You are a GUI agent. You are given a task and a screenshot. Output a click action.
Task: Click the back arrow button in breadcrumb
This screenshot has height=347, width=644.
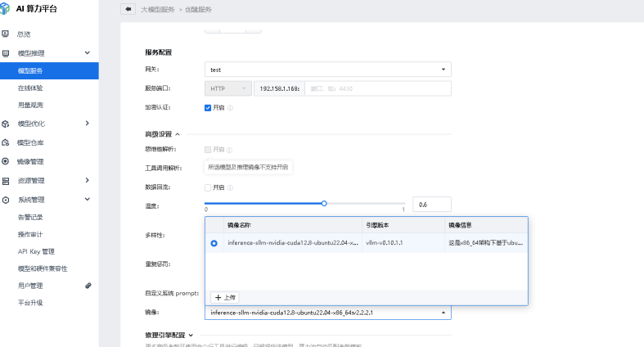[x=128, y=9]
